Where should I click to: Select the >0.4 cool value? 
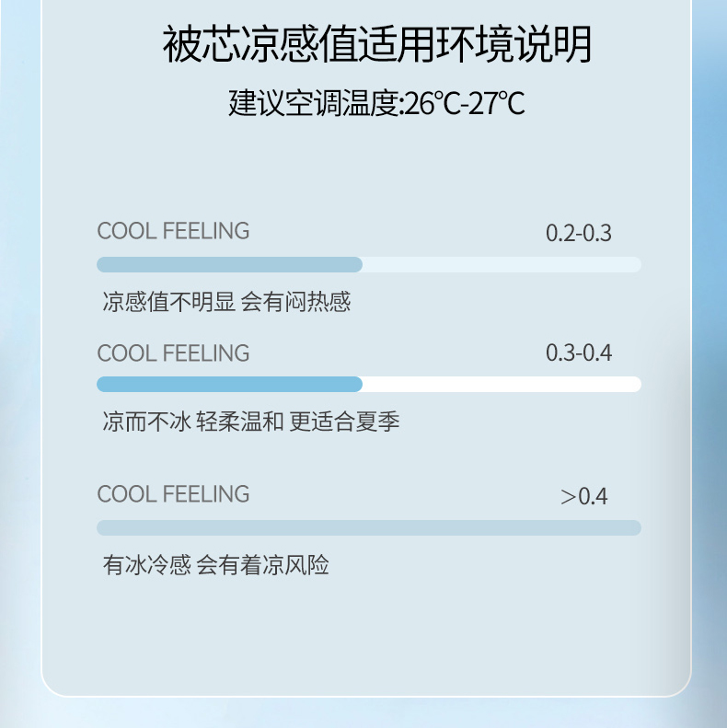[584, 497]
